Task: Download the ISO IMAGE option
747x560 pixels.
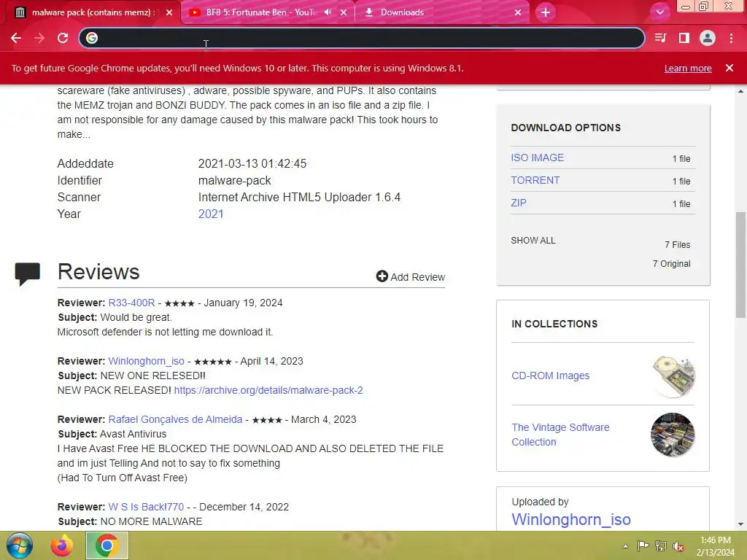Action: tap(537, 157)
